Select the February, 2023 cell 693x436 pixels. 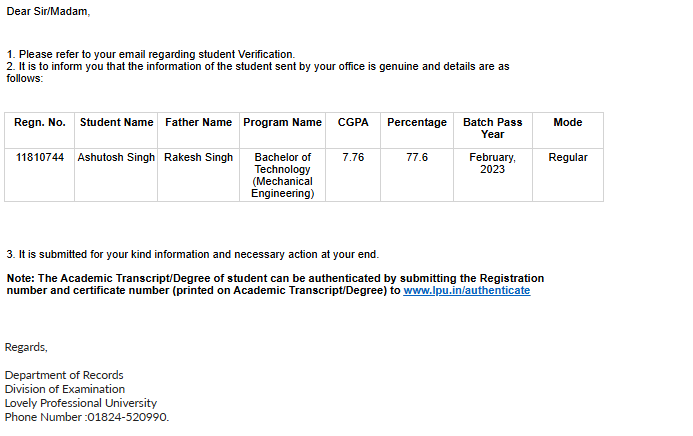tap(492, 163)
